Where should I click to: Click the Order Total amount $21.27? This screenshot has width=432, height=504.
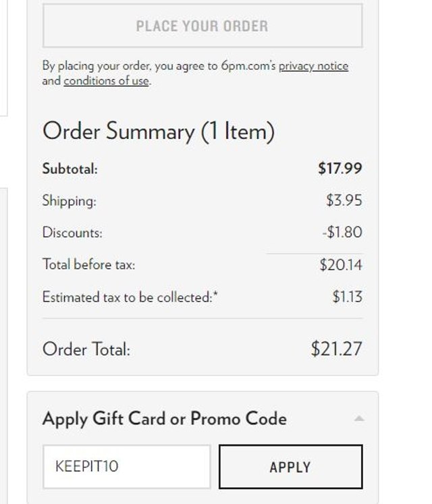[336, 349]
